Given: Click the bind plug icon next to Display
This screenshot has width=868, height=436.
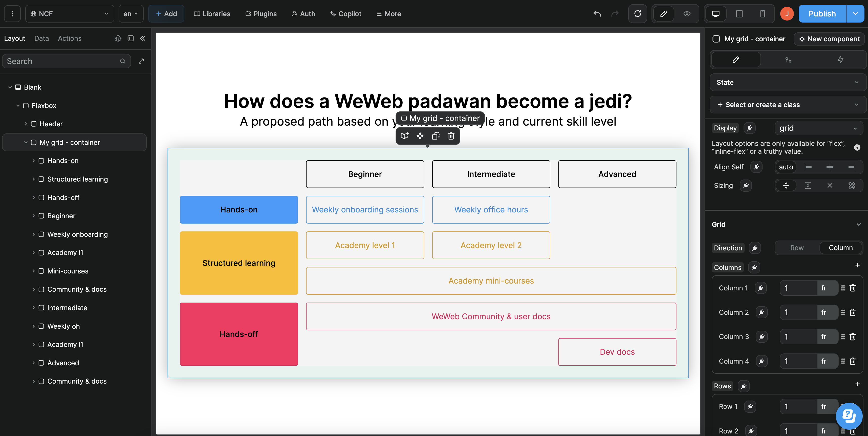Looking at the screenshot, I should pyautogui.click(x=749, y=128).
